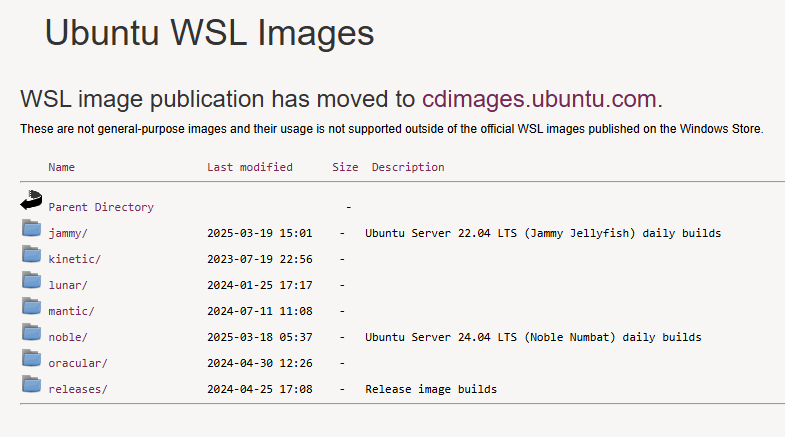
Task: Navigate into the mantic/ directory
Action: click(x=71, y=311)
